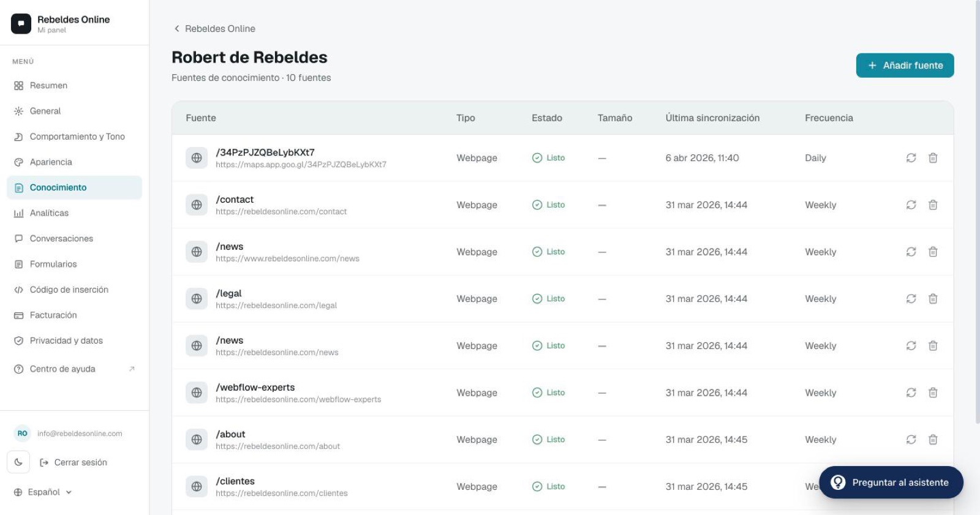Go to the General settings section
The width and height of the screenshot is (980, 515).
[x=74, y=111]
